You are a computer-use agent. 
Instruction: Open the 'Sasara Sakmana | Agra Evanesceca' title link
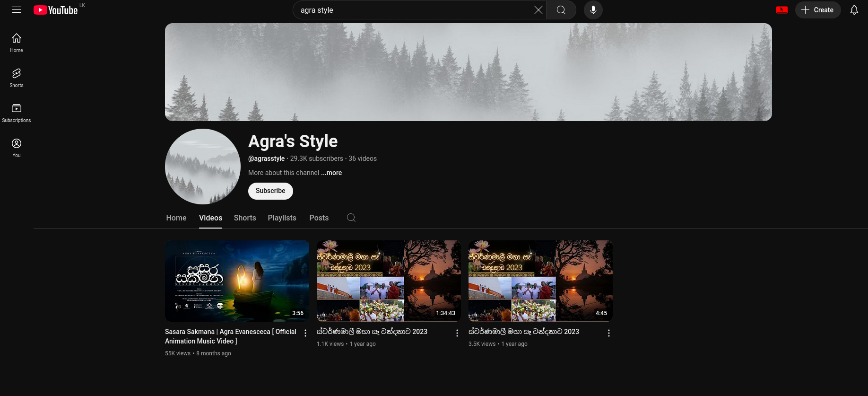pos(231,336)
